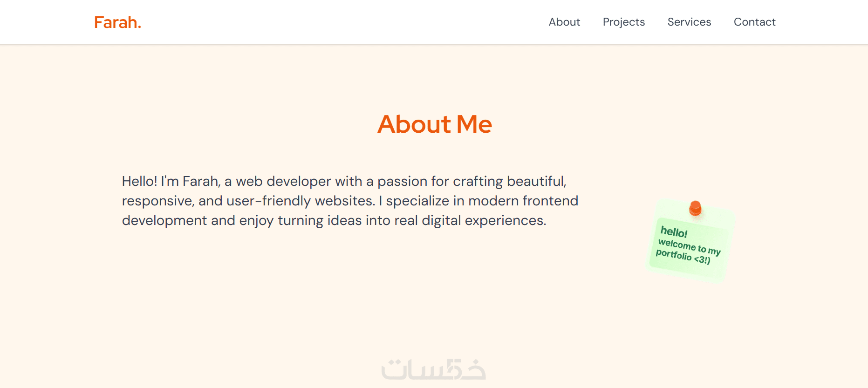The width and height of the screenshot is (868, 388).
Task: Go to the Projects section
Action: coord(623,22)
